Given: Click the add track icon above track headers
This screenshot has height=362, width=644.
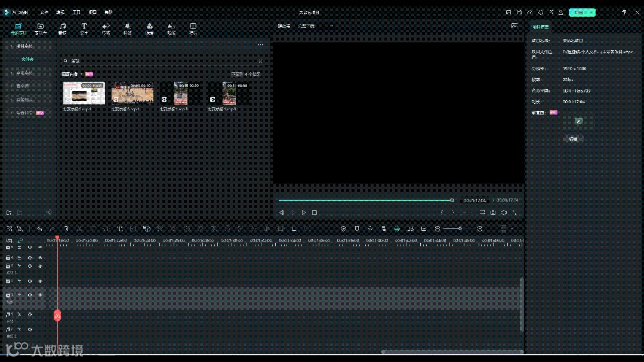Looking at the screenshot, I should coord(9,240).
